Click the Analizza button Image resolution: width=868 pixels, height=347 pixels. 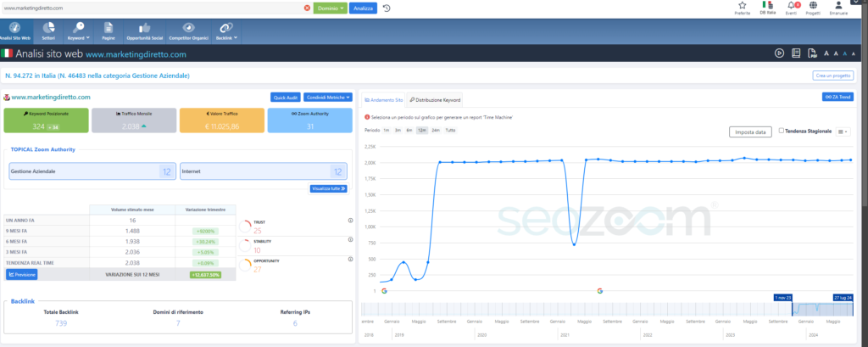pos(363,8)
